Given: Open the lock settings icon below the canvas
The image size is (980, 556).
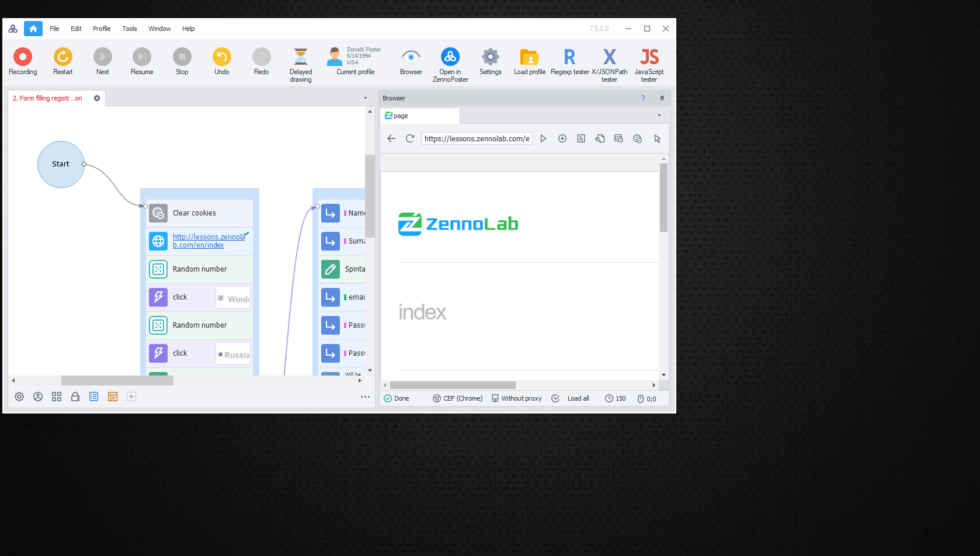Looking at the screenshot, I should click(x=75, y=397).
